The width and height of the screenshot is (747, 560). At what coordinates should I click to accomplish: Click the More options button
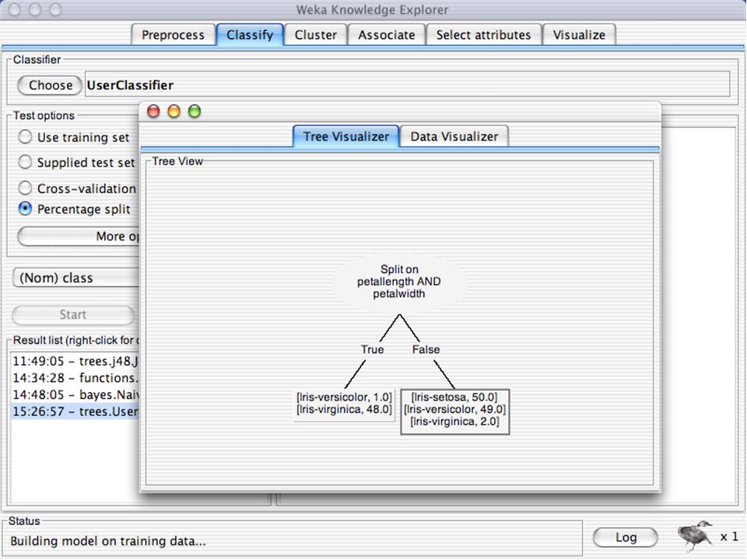[79, 236]
